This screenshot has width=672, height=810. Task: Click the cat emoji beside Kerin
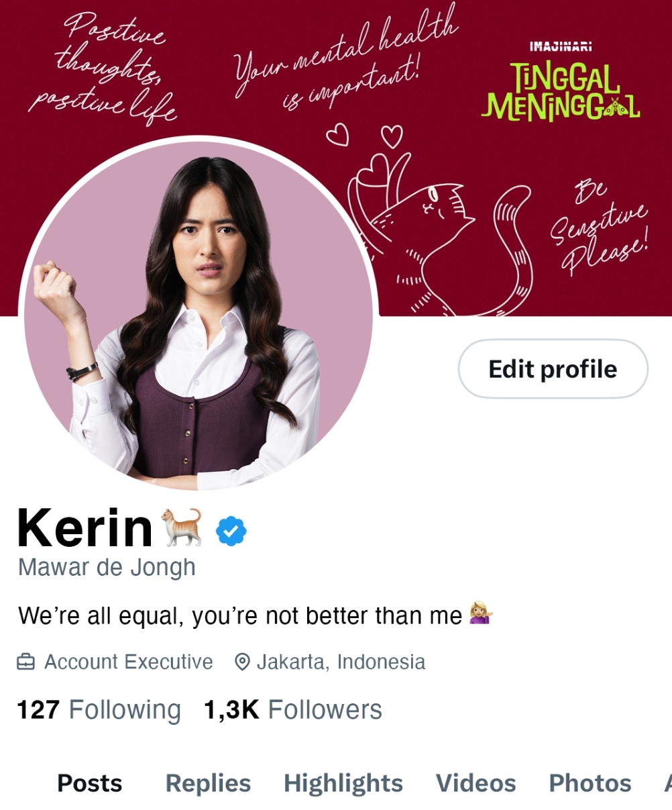click(181, 527)
